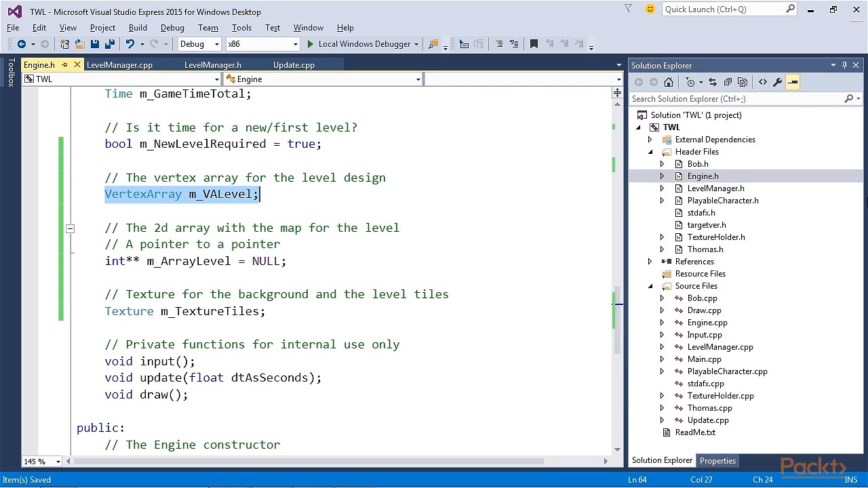
Task: Click the View Code icon in Solution Explorer
Action: tap(763, 82)
